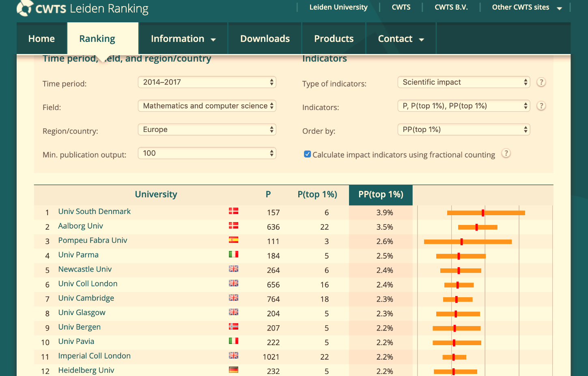The image size is (588, 376).
Task: Open Min. publication output dropdown
Action: click(207, 153)
